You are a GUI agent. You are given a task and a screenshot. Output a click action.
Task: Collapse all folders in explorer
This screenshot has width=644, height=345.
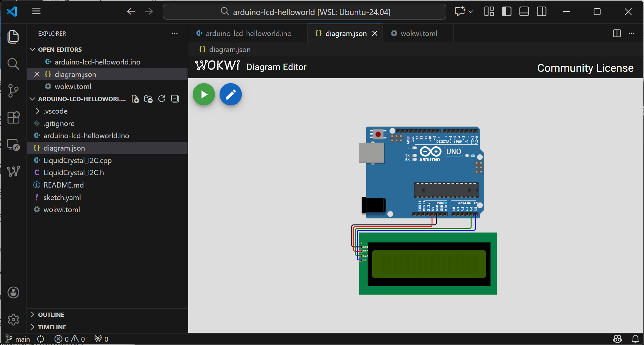click(x=175, y=99)
